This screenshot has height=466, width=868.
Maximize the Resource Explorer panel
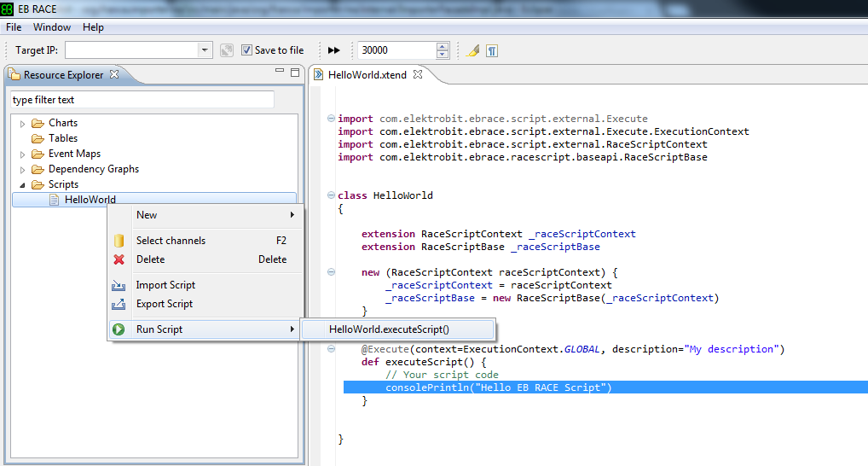(x=295, y=72)
